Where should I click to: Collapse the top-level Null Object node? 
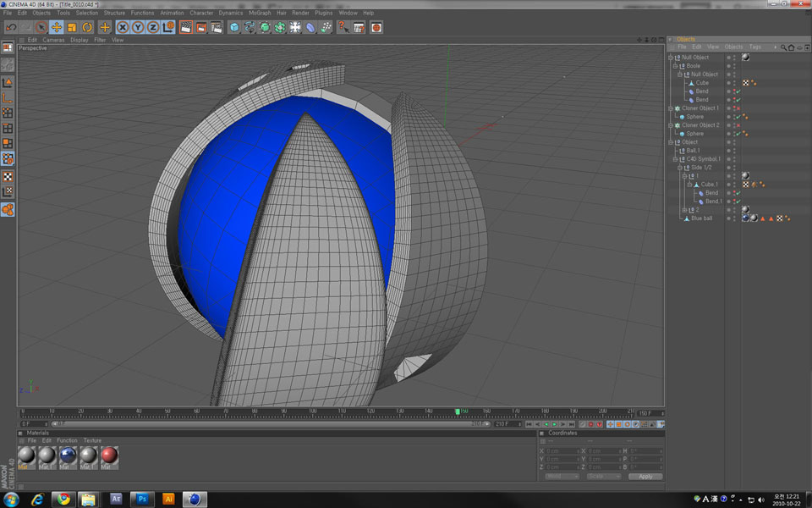671,58
